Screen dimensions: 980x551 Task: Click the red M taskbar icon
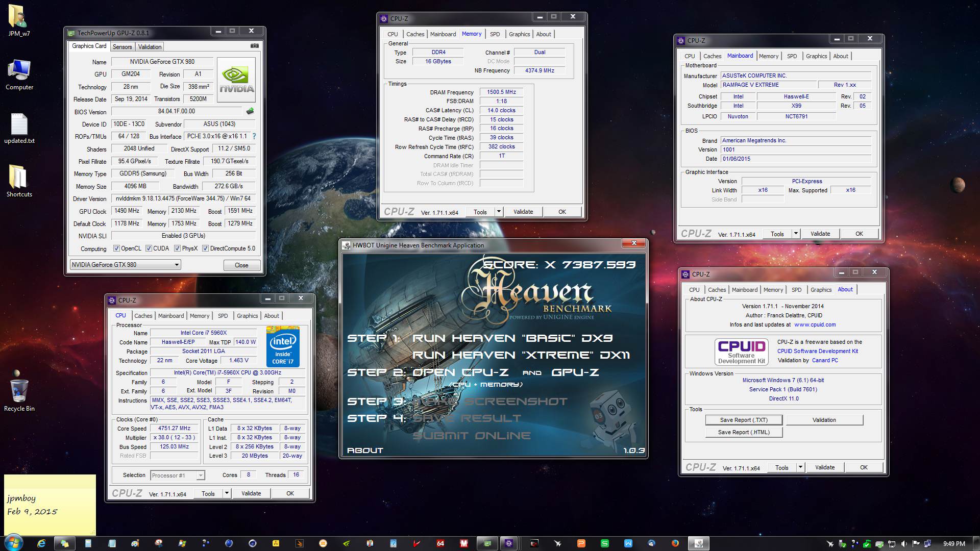463,543
